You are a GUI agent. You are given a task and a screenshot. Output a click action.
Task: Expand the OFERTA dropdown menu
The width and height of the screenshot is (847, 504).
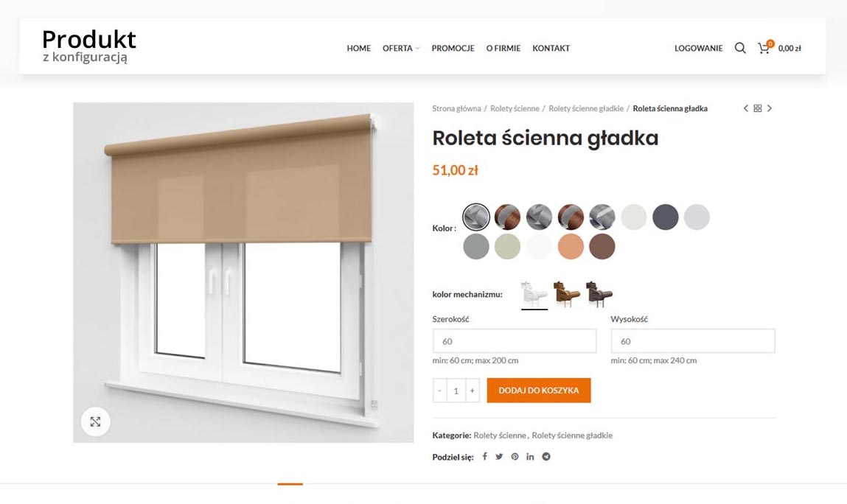(x=401, y=48)
